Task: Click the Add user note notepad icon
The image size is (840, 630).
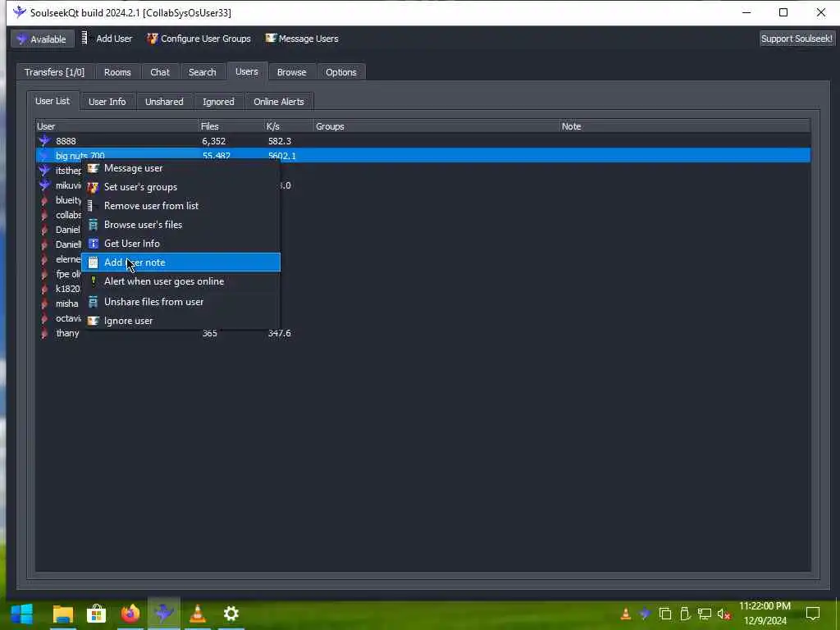Action: click(94, 262)
